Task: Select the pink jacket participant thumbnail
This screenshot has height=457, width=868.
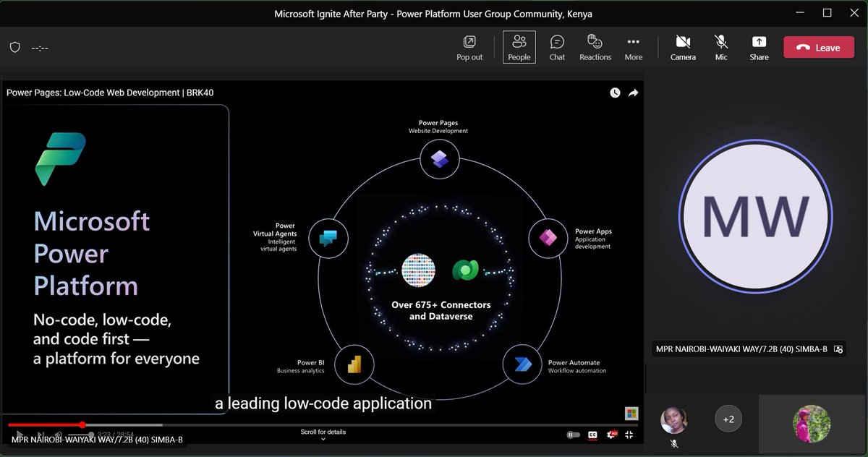Action: coord(812,424)
